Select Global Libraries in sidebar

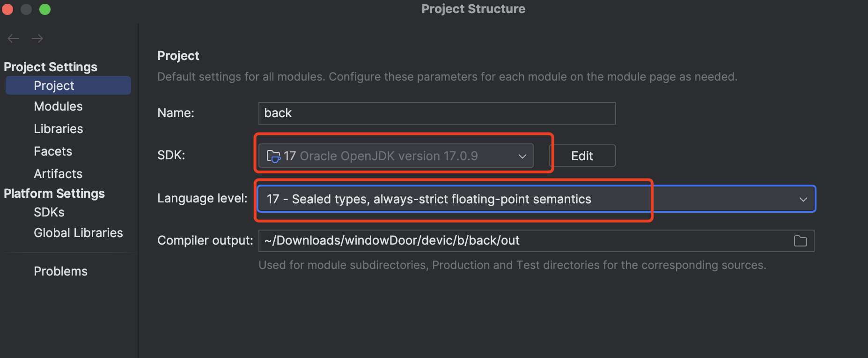(x=78, y=233)
